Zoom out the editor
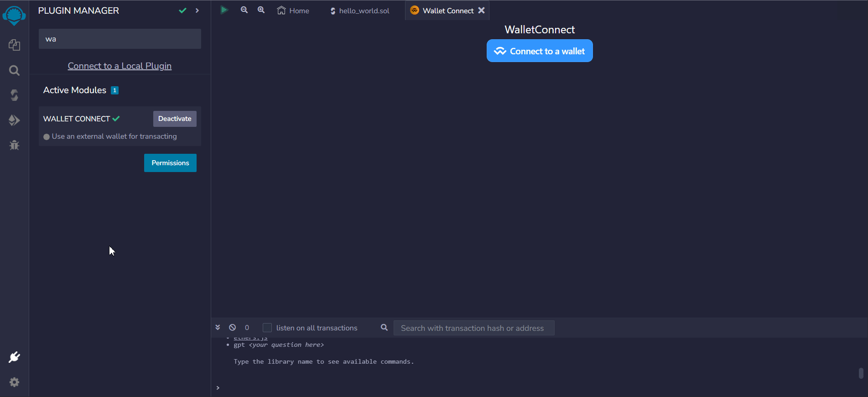This screenshot has height=397, width=868. click(244, 10)
